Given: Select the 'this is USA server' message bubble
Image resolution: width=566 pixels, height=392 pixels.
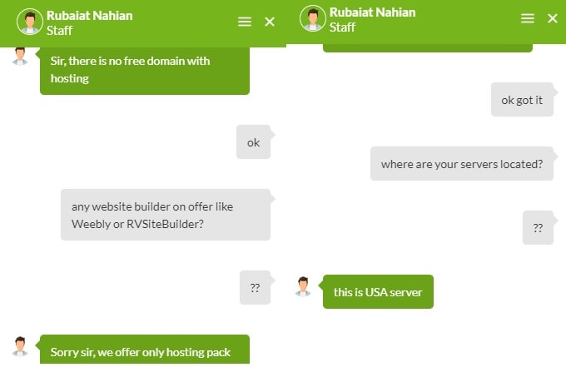Looking at the screenshot, I should click(x=378, y=291).
